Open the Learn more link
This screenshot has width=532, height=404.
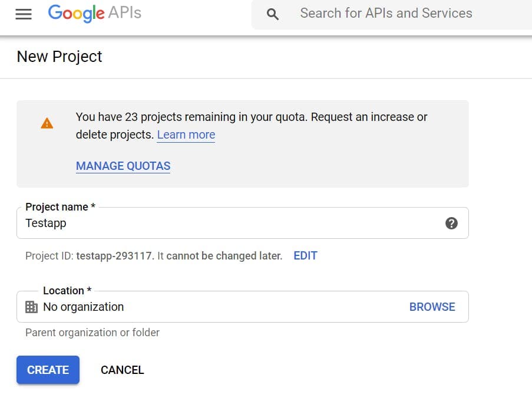(x=186, y=134)
